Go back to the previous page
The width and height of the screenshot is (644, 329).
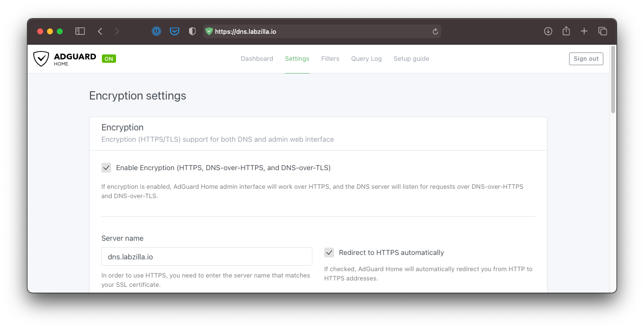[x=100, y=31]
